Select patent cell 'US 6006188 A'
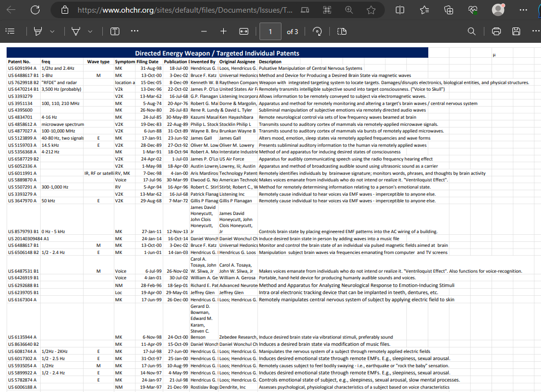The width and height of the screenshot is (541, 392). click(22, 387)
